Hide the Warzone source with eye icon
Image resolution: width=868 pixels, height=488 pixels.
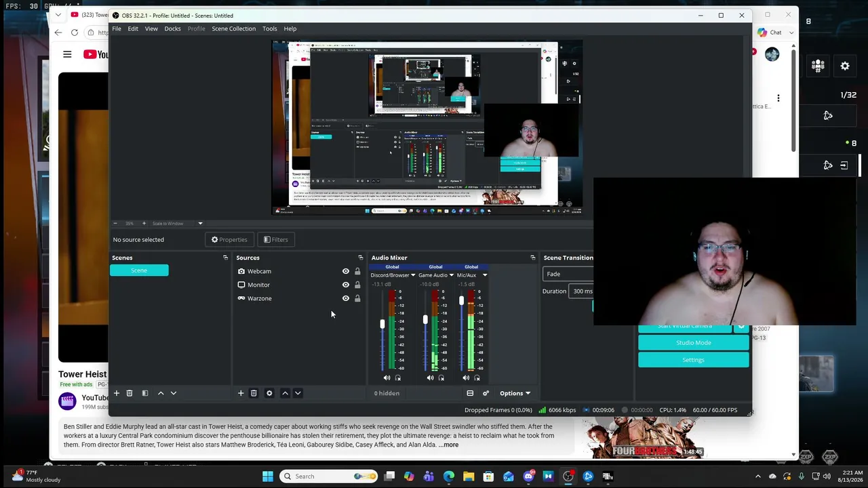tap(346, 298)
